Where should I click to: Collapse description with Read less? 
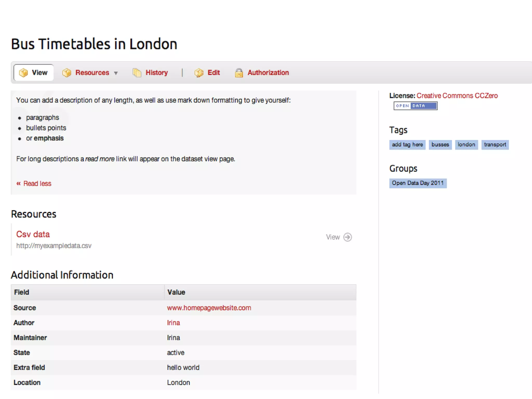37,184
